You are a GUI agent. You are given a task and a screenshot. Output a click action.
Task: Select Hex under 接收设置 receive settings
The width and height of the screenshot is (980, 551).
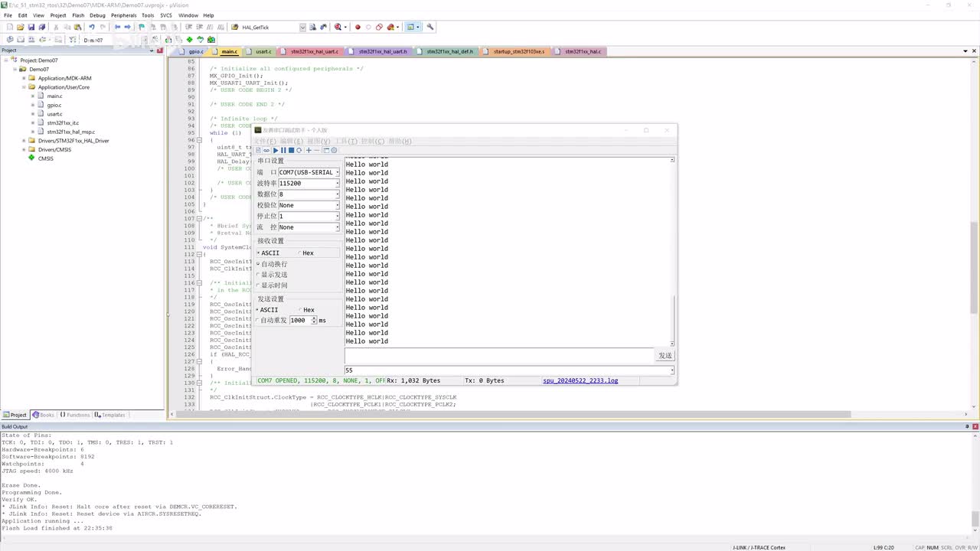[x=305, y=253]
